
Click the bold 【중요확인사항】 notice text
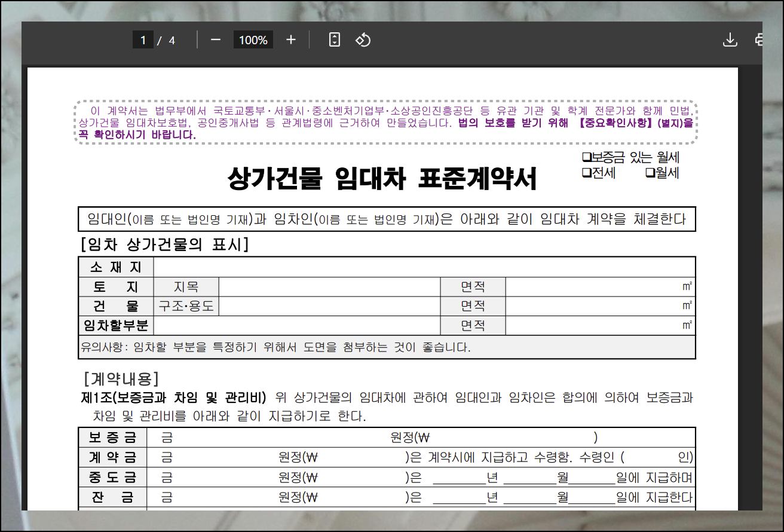[615, 123]
